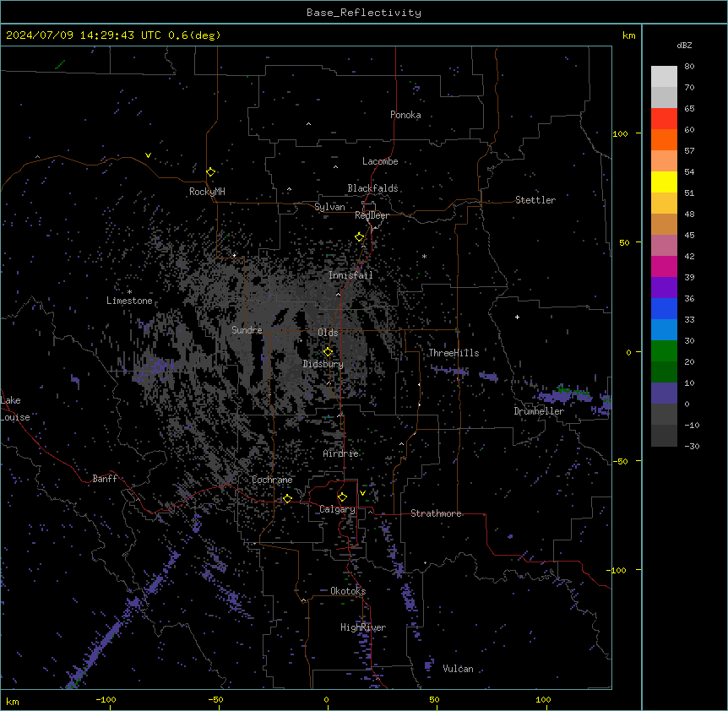Click the Didsbury label
728x711 pixels.
[x=323, y=364]
